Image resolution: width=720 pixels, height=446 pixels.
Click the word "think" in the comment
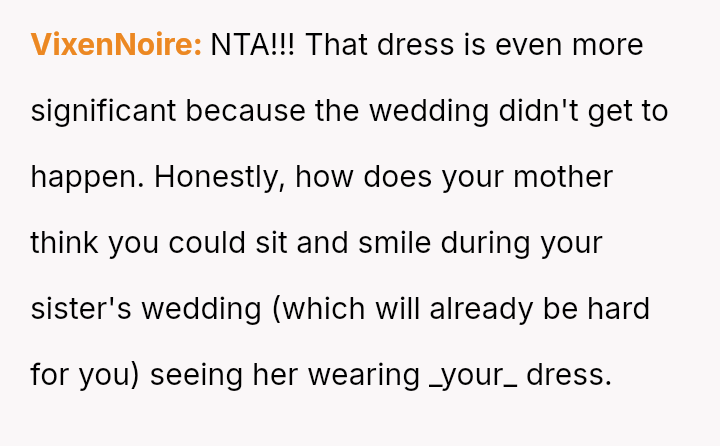[x=64, y=243]
